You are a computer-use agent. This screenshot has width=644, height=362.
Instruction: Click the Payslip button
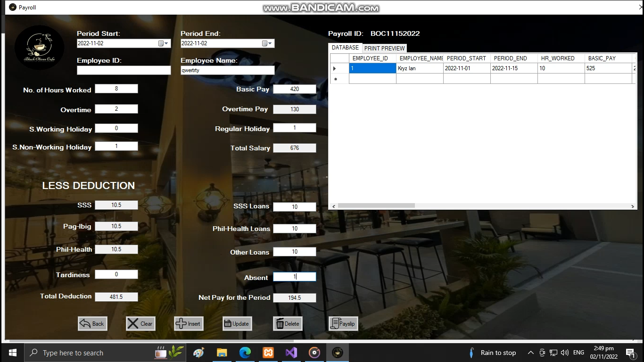(343, 323)
